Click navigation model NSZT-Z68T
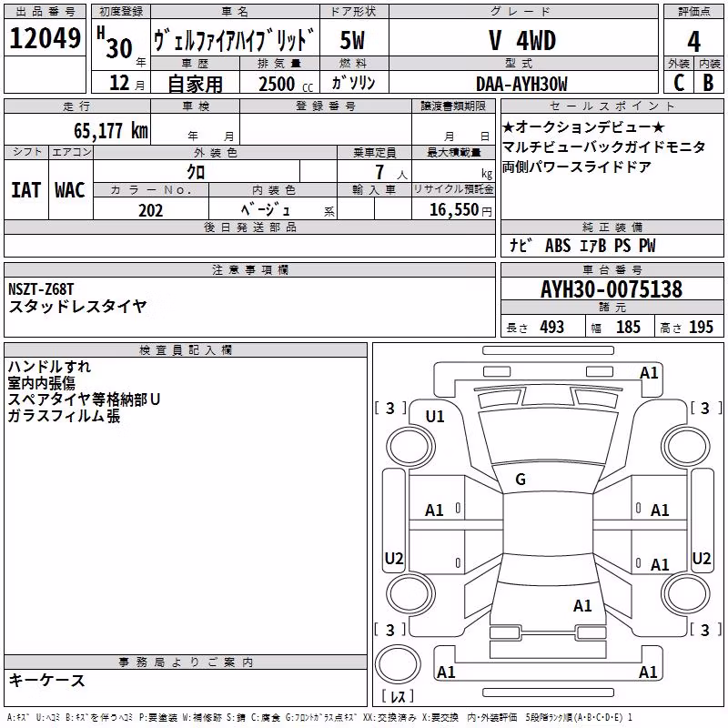This screenshot has height=728, width=728. click(x=41, y=289)
